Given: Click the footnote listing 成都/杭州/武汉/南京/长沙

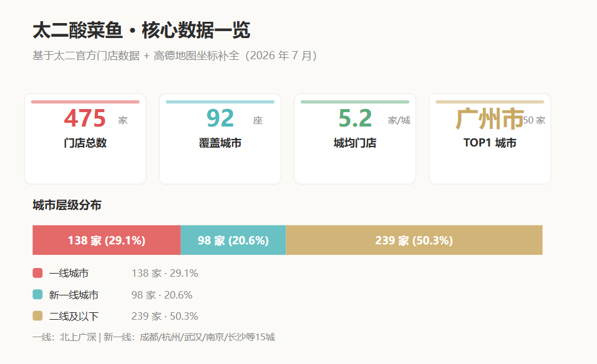Looking at the screenshot, I should point(154,337).
